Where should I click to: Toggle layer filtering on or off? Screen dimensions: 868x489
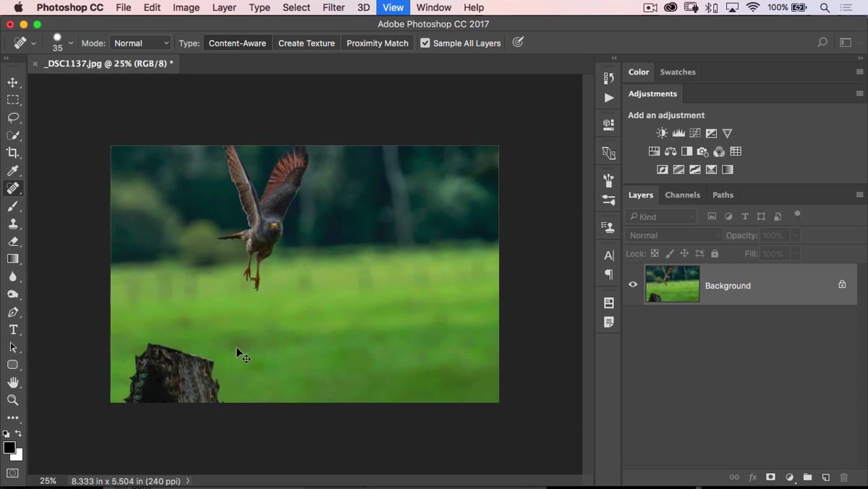(798, 214)
